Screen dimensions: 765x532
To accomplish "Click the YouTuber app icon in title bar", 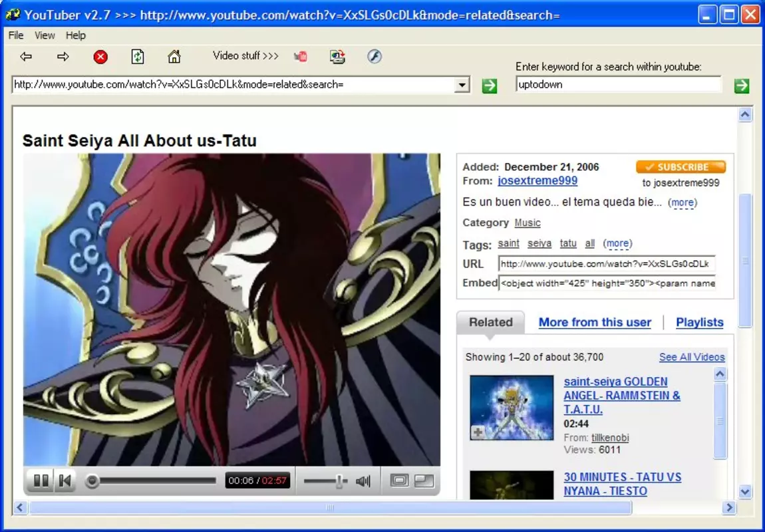I will pos(13,15).
